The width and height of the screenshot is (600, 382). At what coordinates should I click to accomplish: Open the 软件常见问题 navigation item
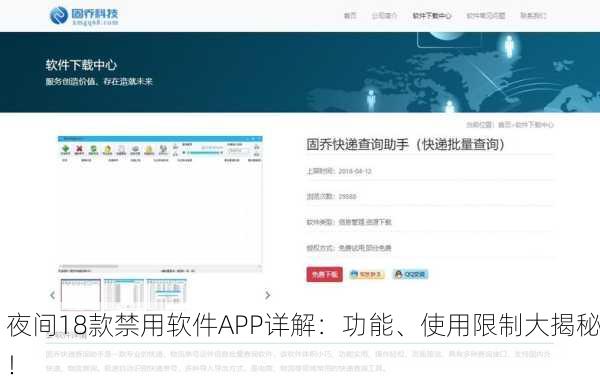(486, 16)
